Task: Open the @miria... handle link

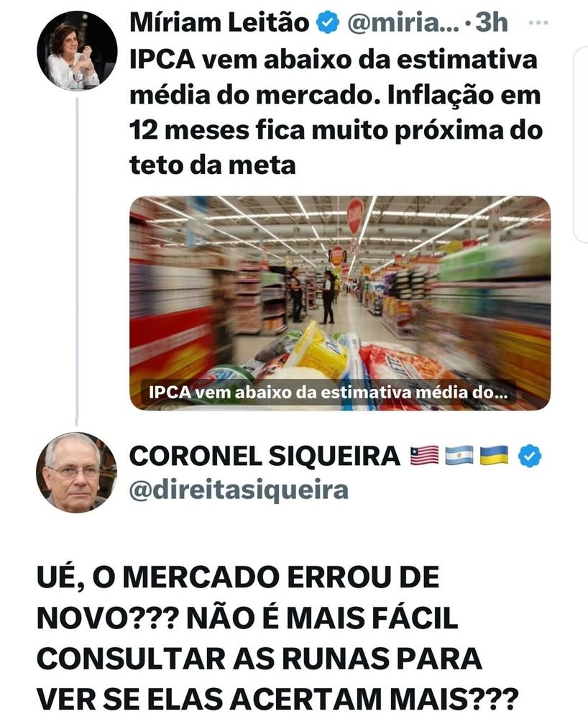Action: coord(403,23)
